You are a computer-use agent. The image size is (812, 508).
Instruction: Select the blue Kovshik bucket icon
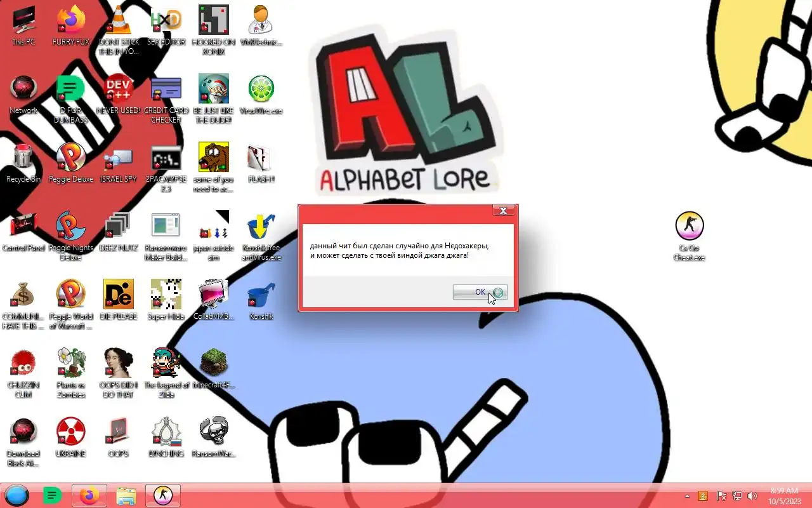tap(261, 300)
